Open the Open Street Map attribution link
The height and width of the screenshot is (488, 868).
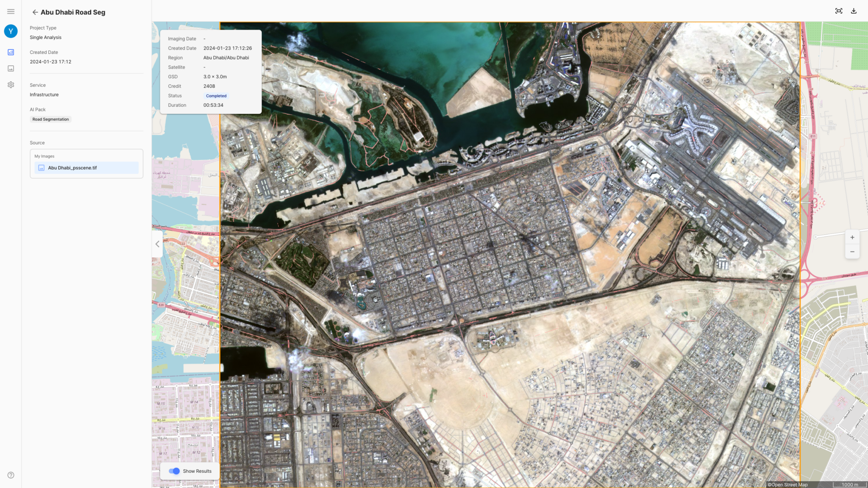pos(787,485)
